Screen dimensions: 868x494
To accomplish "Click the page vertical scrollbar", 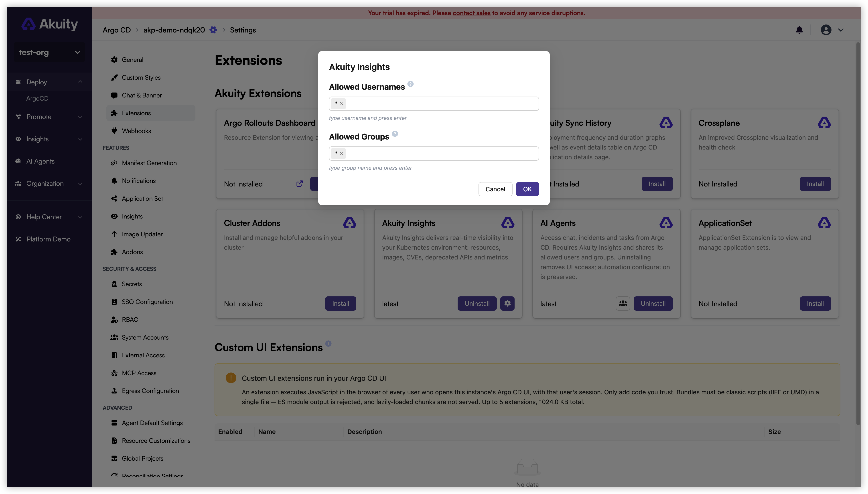I will 858,233.
